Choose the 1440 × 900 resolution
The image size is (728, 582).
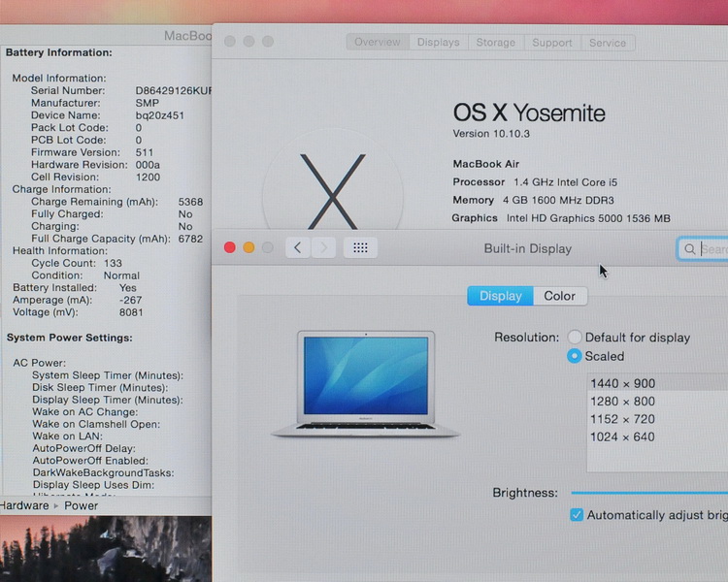pyautogui.click(x=657, y=383)
